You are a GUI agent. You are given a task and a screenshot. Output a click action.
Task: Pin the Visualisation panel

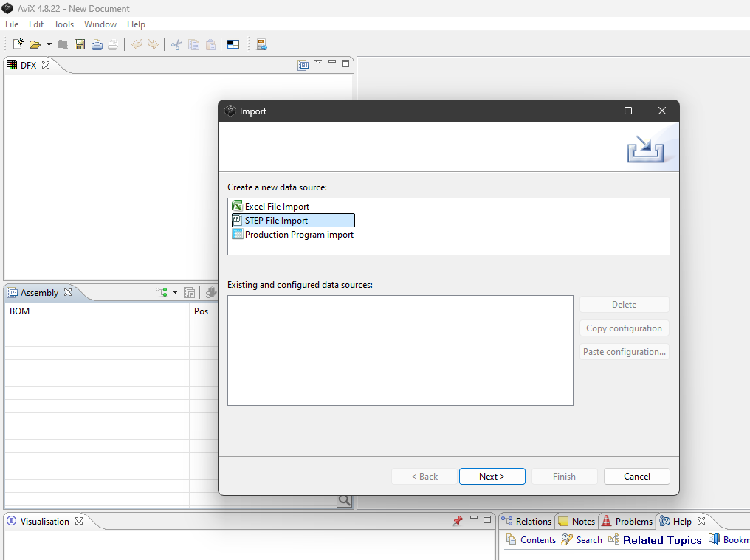(x=458, y=520)
